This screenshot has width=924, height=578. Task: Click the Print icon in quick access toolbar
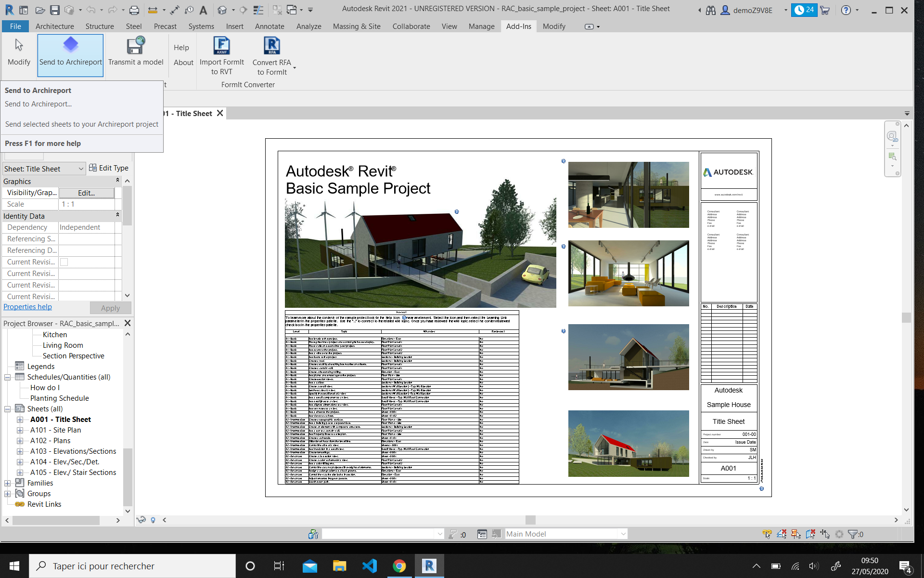click(x=134, y=10)
